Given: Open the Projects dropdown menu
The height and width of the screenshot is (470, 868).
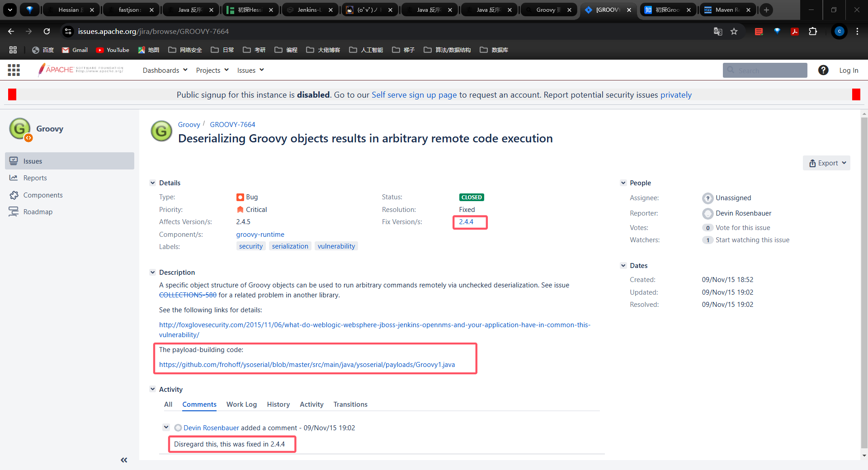Looking at the screenshot, I should point(212,70).
